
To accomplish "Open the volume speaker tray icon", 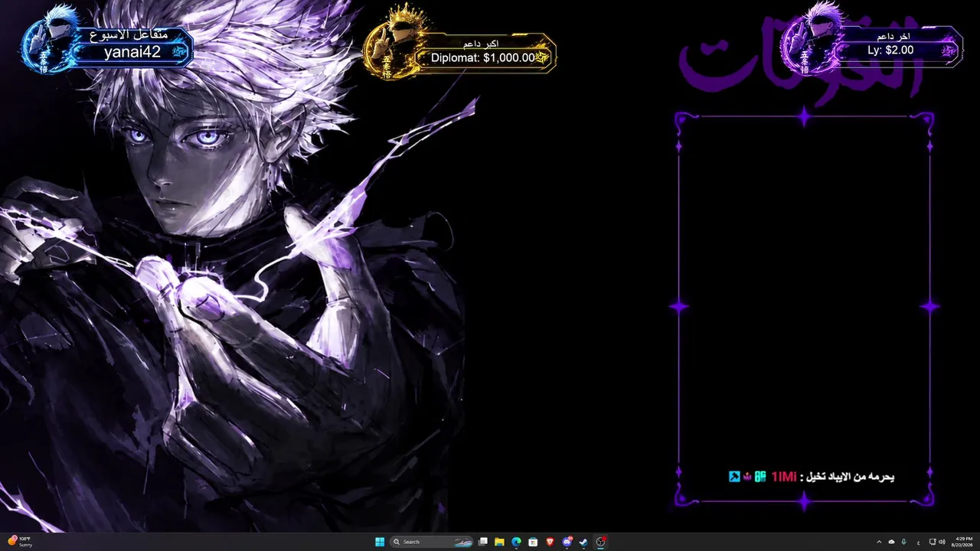I will coord(942,542).
